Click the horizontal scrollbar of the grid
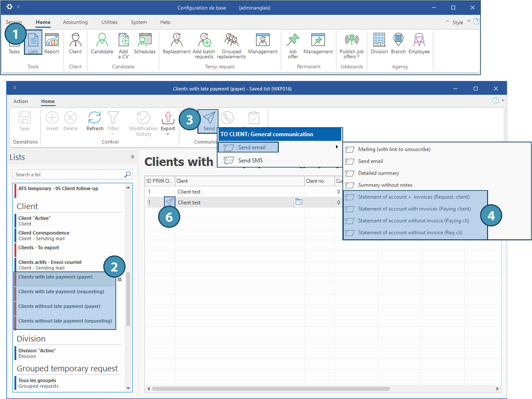 pyautogui.click(x=271, y=389)
